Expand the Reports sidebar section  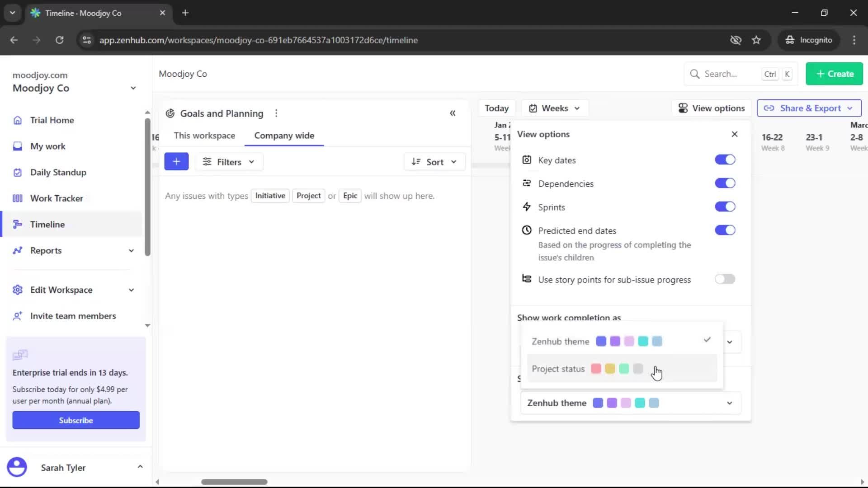131,250
